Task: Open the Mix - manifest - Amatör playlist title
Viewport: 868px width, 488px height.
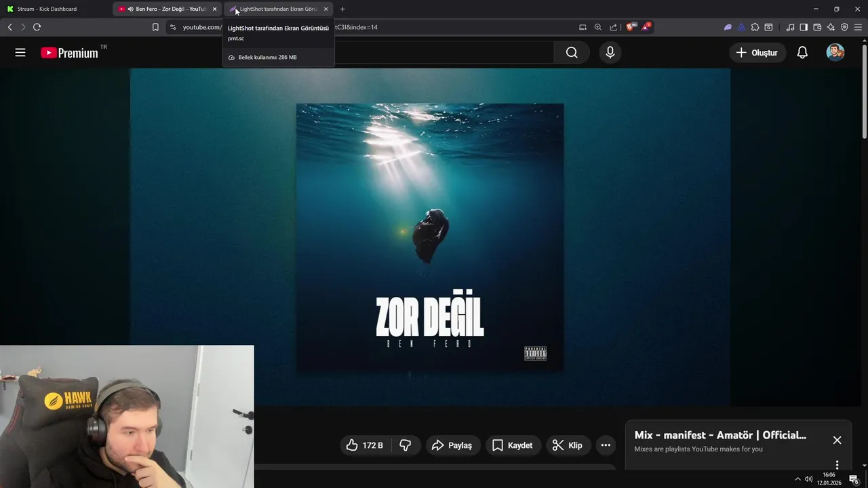Action: (x=720, y=435)
